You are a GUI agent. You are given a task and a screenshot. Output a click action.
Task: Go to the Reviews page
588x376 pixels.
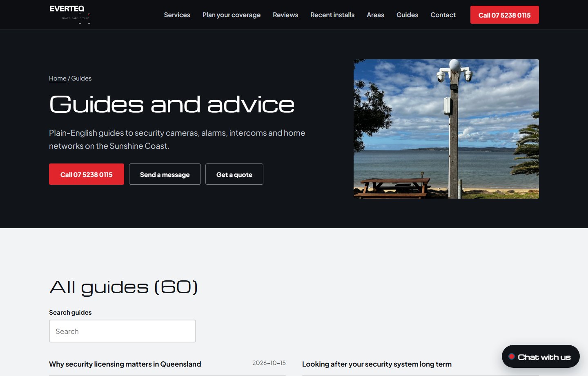pyautogui.click(x=285, y=15)
